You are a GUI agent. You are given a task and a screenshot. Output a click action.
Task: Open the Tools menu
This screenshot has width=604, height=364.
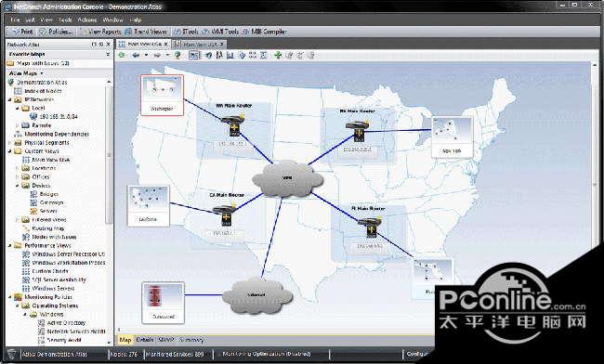[65, 19]
